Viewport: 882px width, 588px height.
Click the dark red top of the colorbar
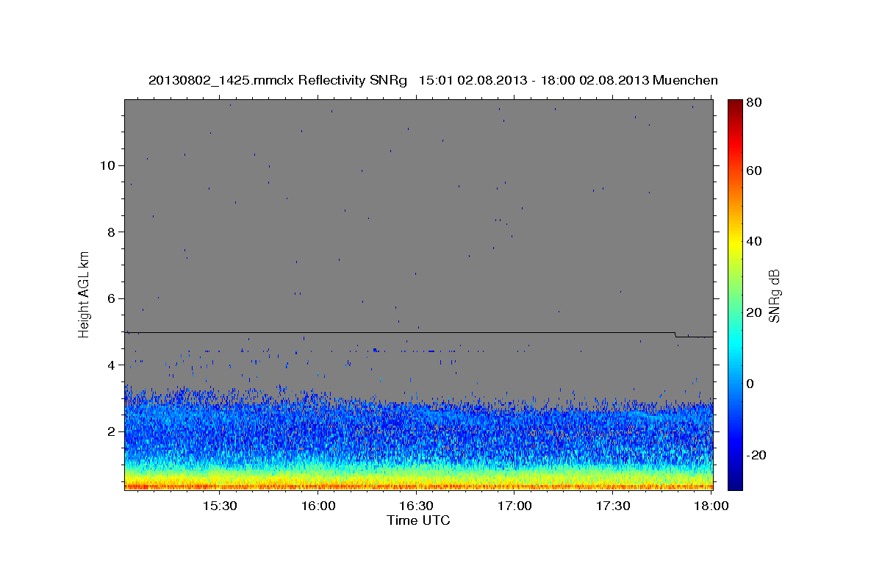735,107
